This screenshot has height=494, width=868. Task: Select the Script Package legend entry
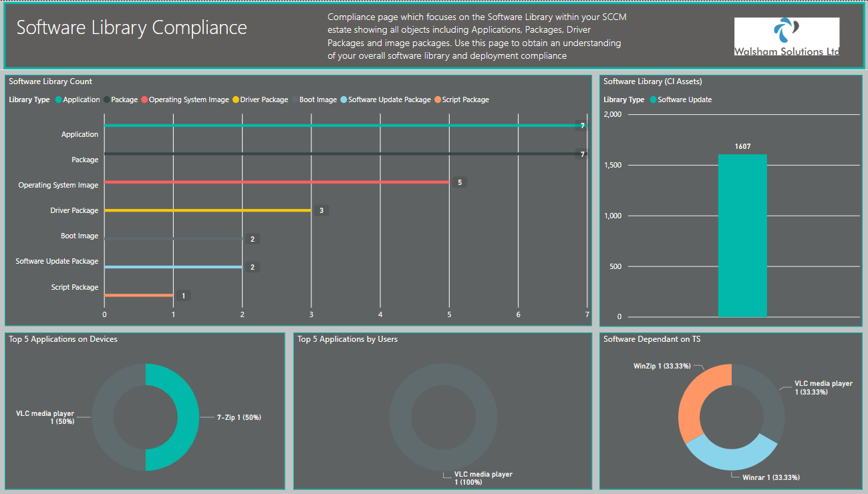(x=461, y=99)
